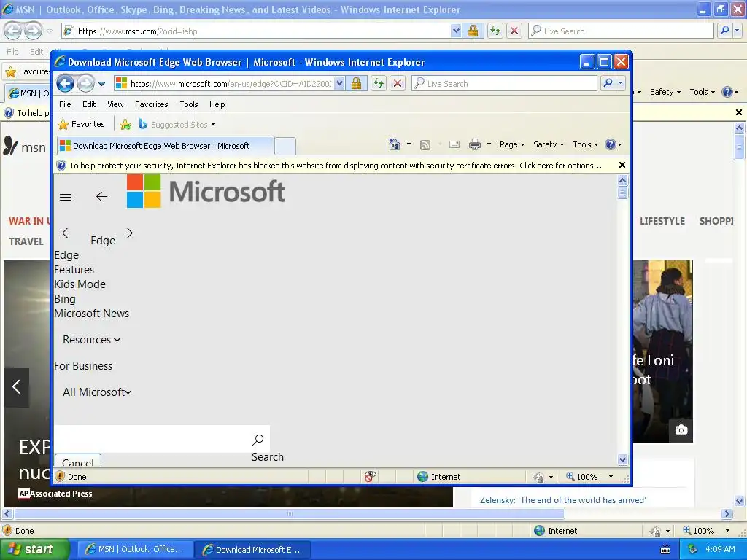Click Feeds RSS icon in front window
747x560 pixels.
pyautogui.click(x=425, y=145)
